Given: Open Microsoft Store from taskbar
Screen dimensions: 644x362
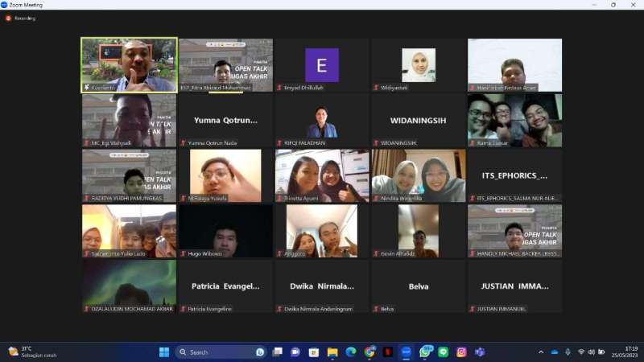Looking at the screenshot, I should [x=314, y=352].
